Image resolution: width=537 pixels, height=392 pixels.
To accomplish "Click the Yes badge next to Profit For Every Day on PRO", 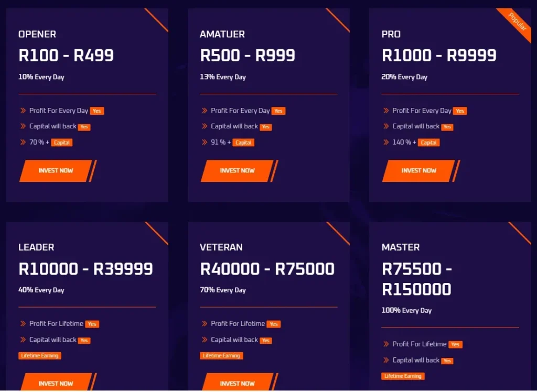I will [460, 111].
